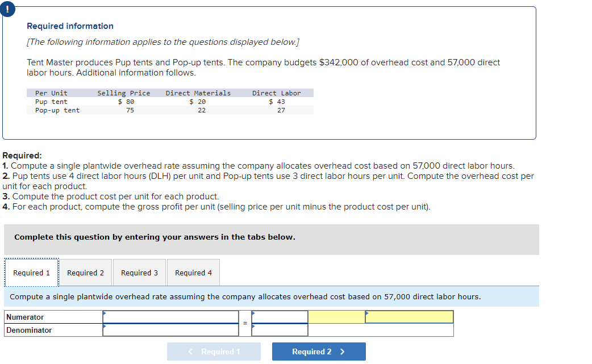Image resolution: width=592 pixels, height=364 pixels.
Task: Select the yellow highlighted answer cell
Action: pyautogui.click(x=335, y=316)
